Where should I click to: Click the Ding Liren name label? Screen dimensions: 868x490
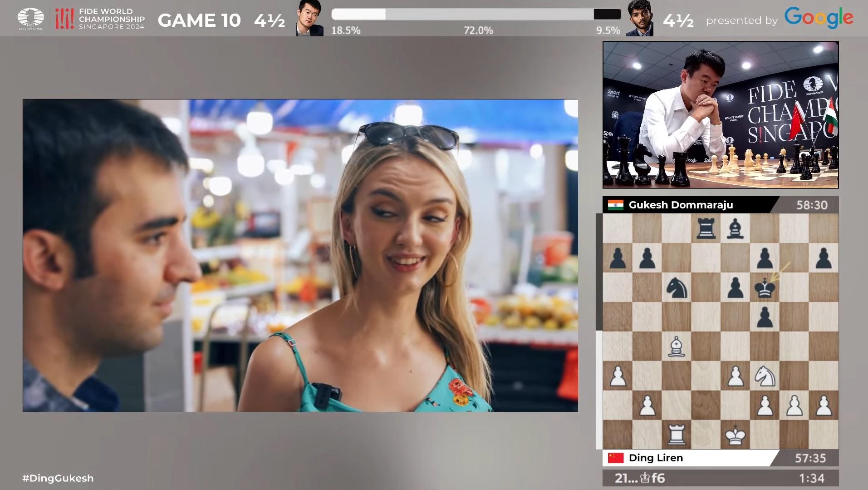pos(656,458)
